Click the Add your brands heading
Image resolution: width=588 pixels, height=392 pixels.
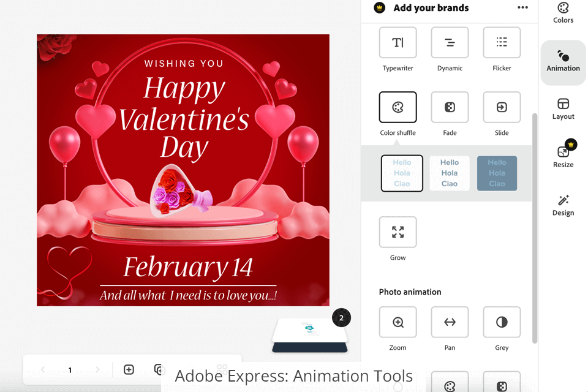coord(431,8)
